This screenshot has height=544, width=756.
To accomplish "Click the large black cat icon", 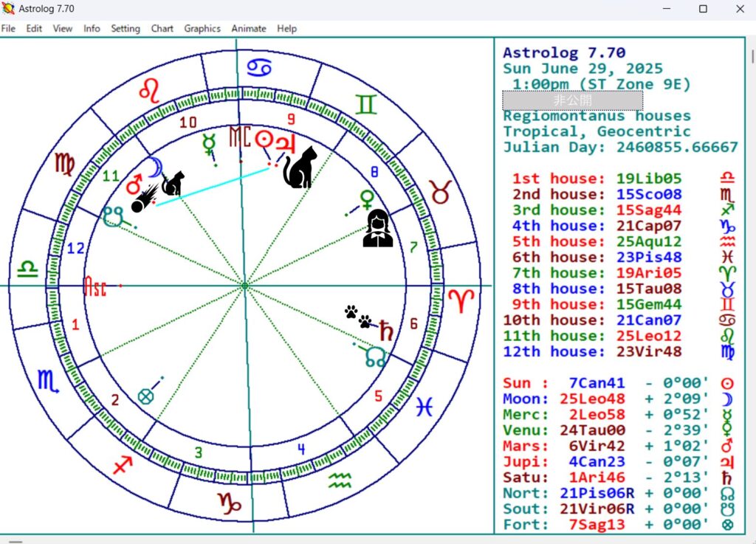I will [x=300, y=167].
